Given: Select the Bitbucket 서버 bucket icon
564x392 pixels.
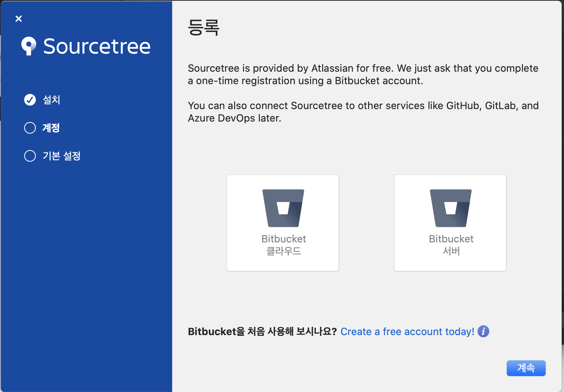Looking at the screenshot, I should click(x=450, y=208).
